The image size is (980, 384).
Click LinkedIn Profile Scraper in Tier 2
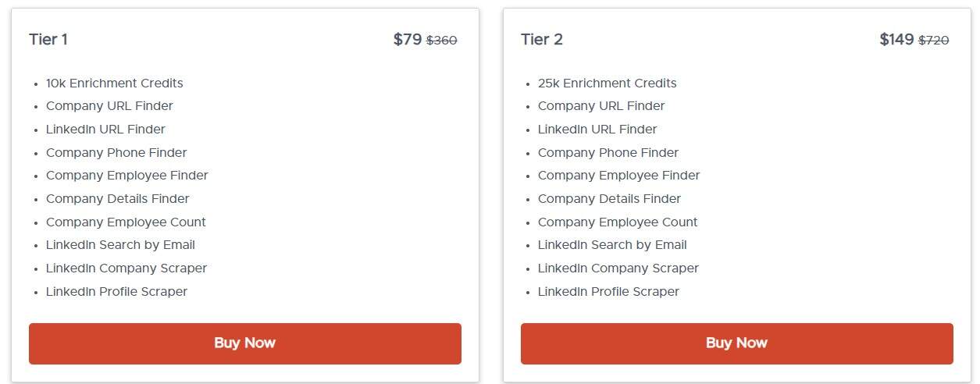[x=608, y=292]
